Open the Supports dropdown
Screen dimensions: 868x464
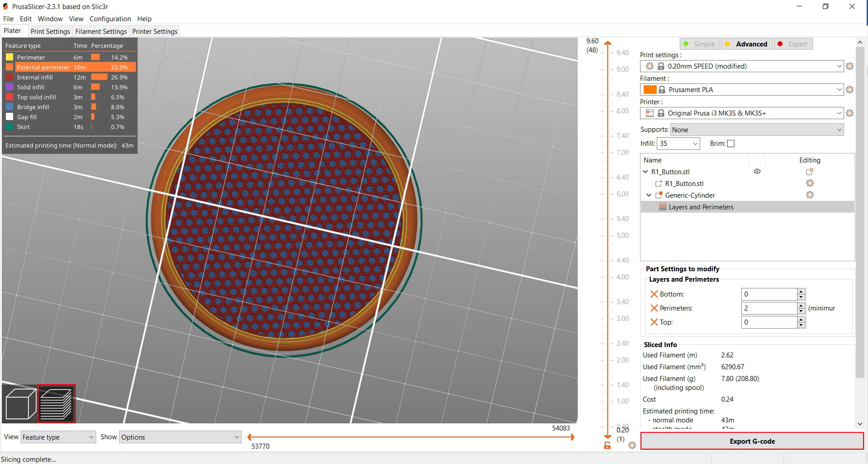pos(757,130)
